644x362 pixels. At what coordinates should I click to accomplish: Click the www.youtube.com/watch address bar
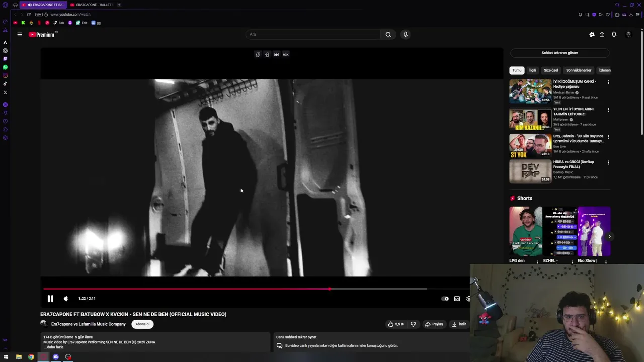click(70, 14)
